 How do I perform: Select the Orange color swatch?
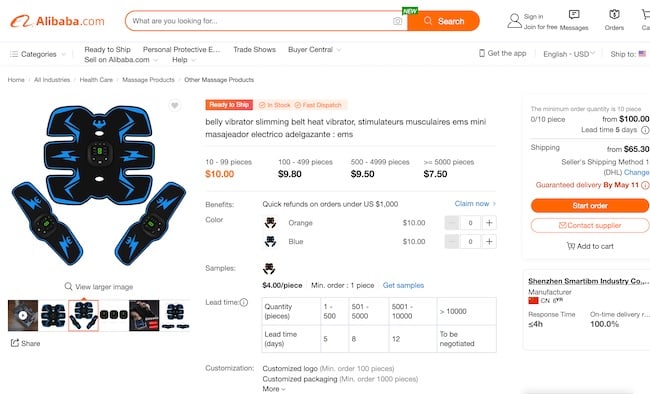click(270, 223)
